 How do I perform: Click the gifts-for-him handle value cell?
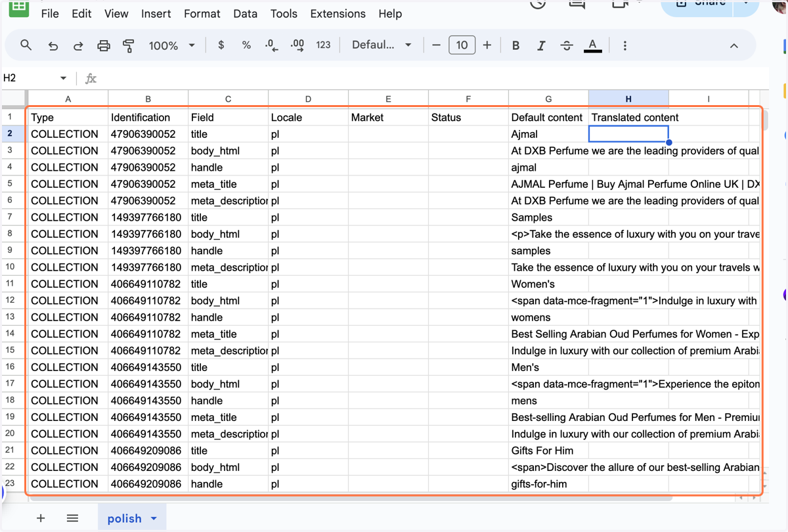coord(548,484)
